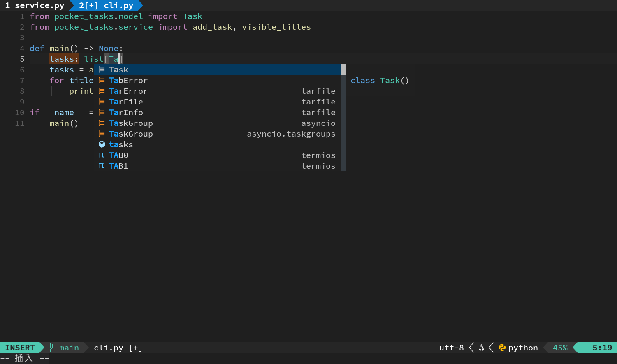This screenshot has width=617, height=364.
Task: Pick TarError from tarfile completion
Action: [x=217, y=91]
